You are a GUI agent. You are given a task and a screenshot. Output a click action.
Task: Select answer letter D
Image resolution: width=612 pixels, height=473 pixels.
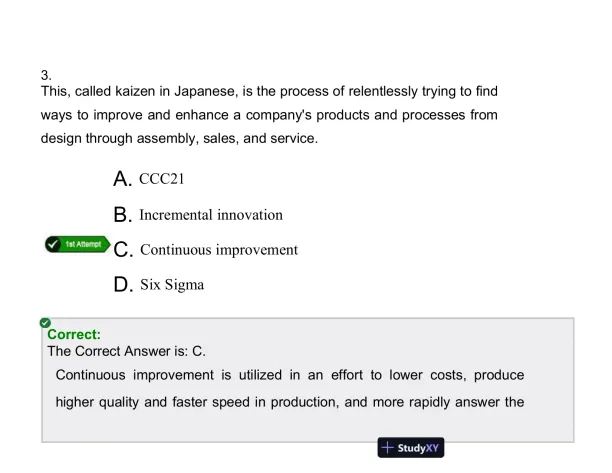coord(124,286)
